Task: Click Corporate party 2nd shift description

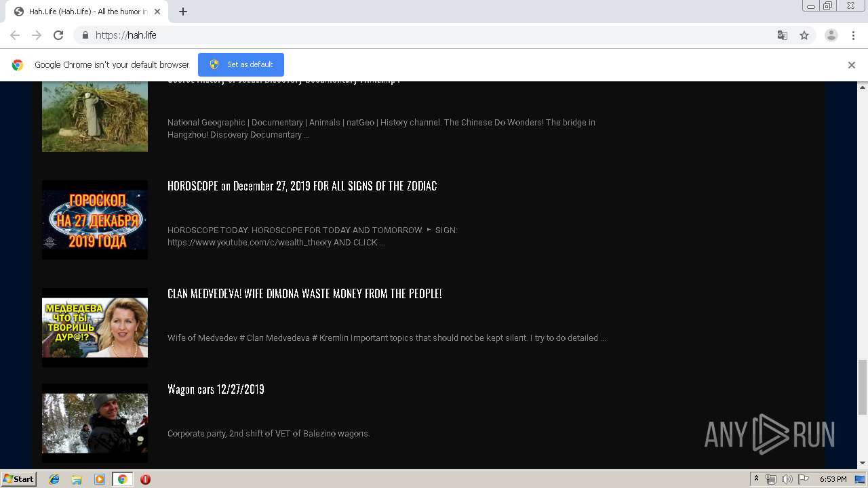Action: pos(269,433)
